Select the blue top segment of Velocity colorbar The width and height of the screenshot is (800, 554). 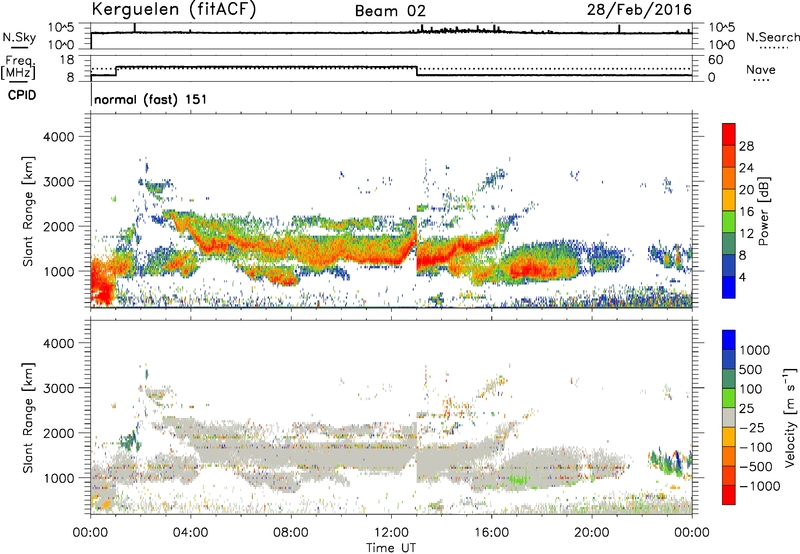(x=729, y=340)
